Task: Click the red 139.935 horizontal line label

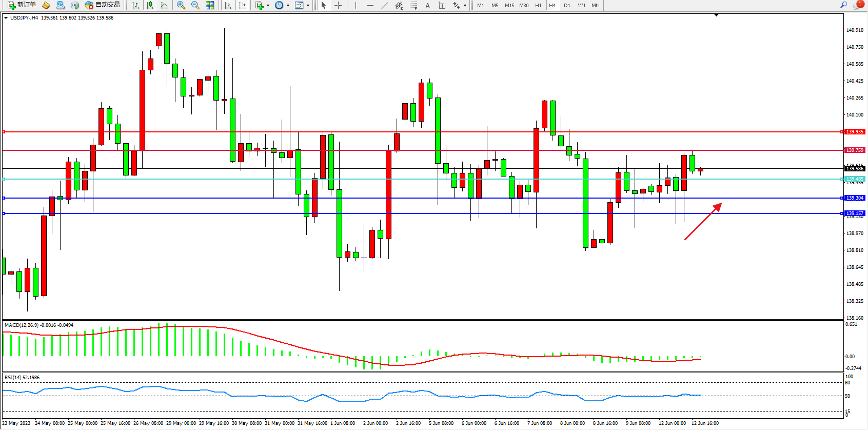Action: pyautogui.click(x=854, y=132)
